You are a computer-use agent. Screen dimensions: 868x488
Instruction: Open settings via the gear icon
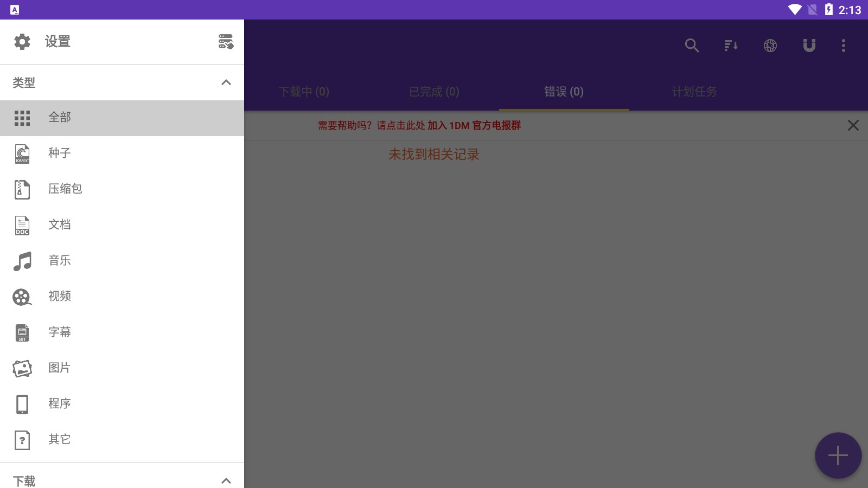click(x=22, y=42)
